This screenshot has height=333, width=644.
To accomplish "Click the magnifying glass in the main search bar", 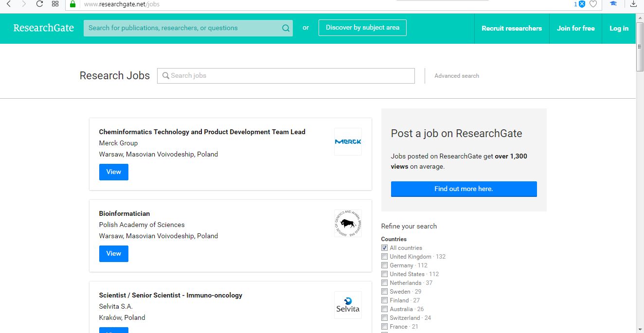I will 286,28.
